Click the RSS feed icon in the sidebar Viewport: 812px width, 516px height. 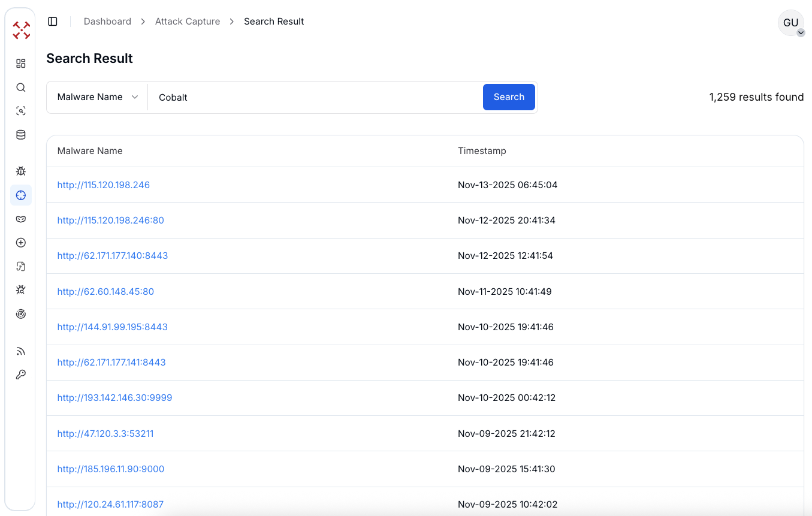coord(20,351)
